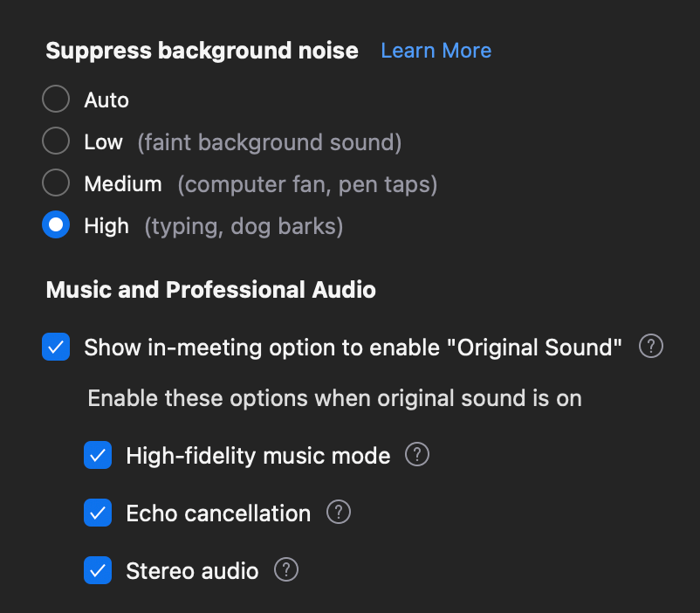Click the selected High radio button

[56, 225]
